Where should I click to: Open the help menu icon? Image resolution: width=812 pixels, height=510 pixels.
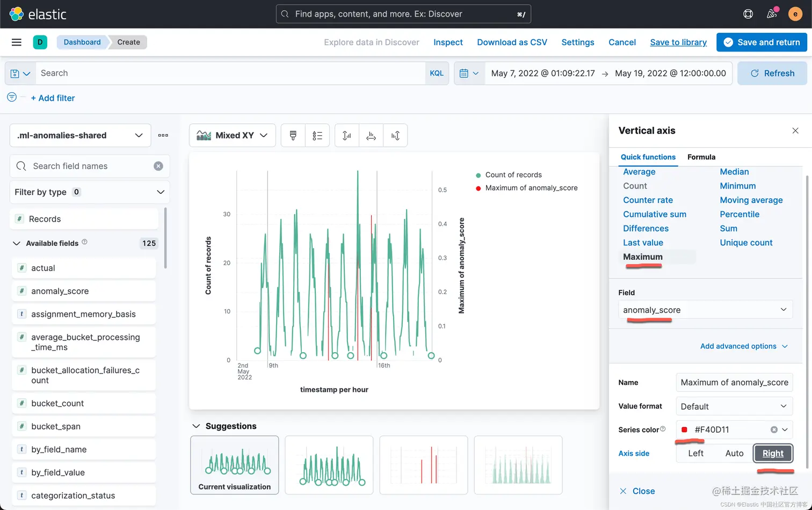pyautogui.click(x=748, y=14)
